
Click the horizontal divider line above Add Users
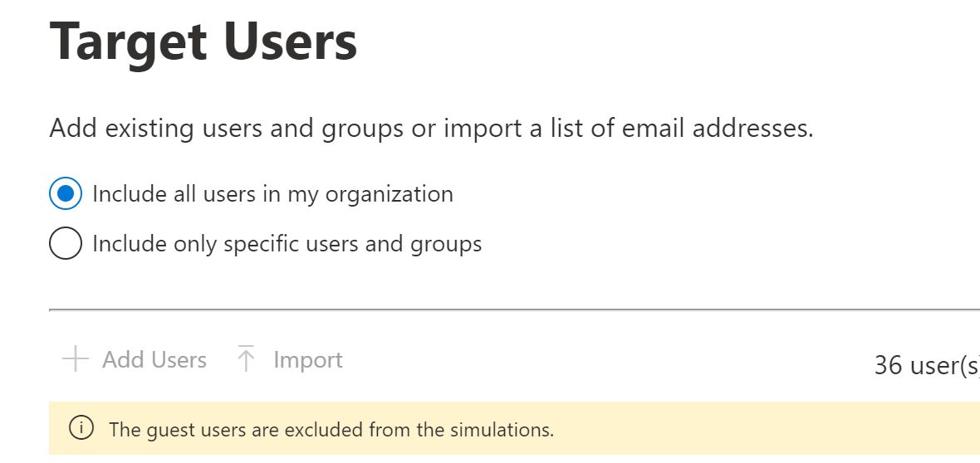(x=514, y=309)
